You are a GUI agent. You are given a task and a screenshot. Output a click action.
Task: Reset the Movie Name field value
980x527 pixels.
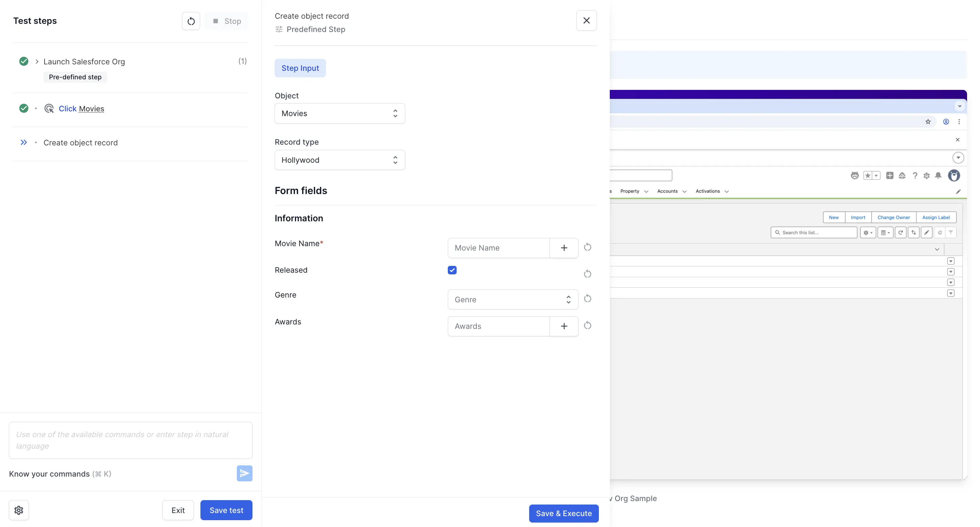point(587,247)
